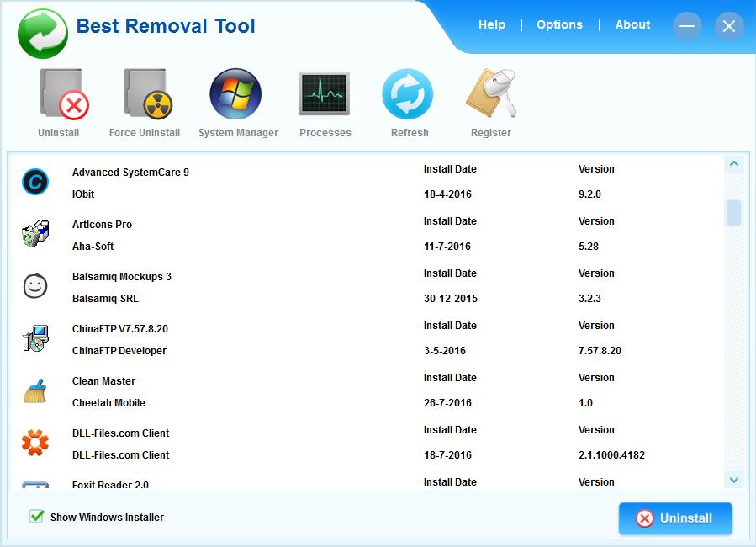The width and height of the screenshot is (756, 547).
Task: Click install date 26-7-2016
Action: (x=447, y=402)
